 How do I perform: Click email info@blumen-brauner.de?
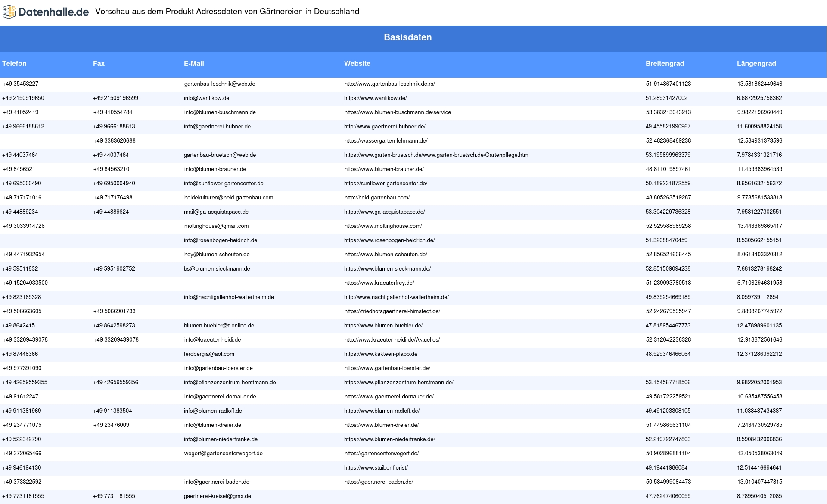[x=215, y=169]
